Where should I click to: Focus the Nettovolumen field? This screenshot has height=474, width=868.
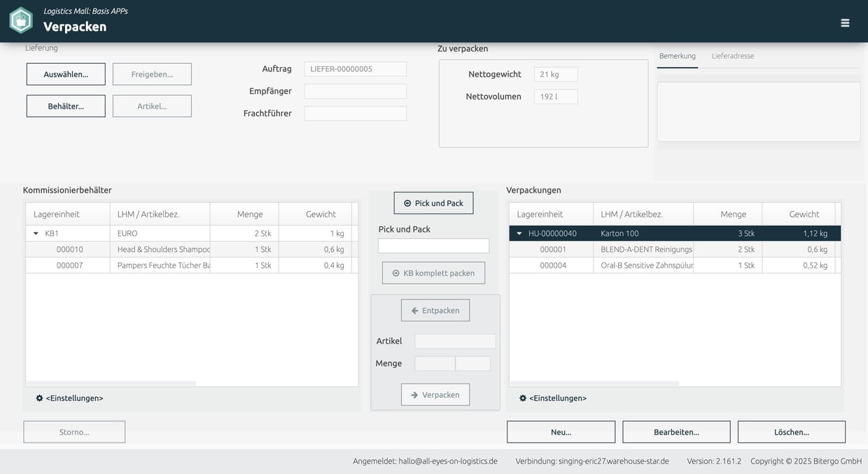point(556,97)
